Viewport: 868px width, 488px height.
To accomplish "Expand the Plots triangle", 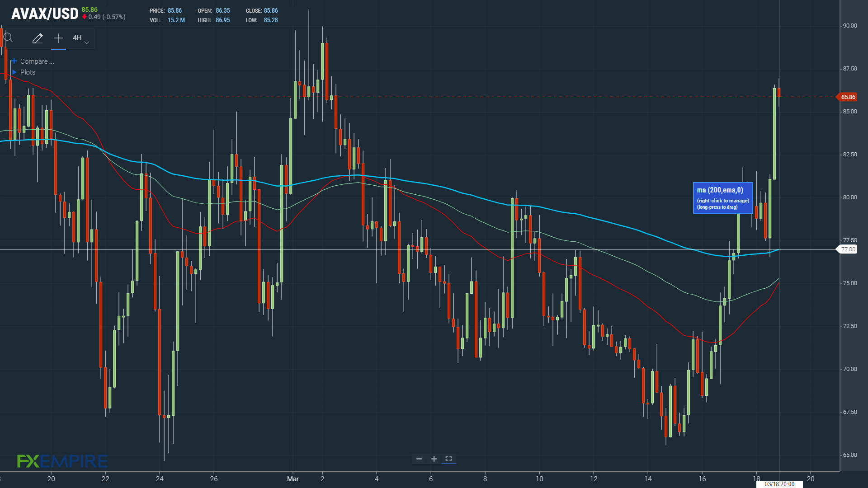I will pyautogui.click(x=14, y=72).
